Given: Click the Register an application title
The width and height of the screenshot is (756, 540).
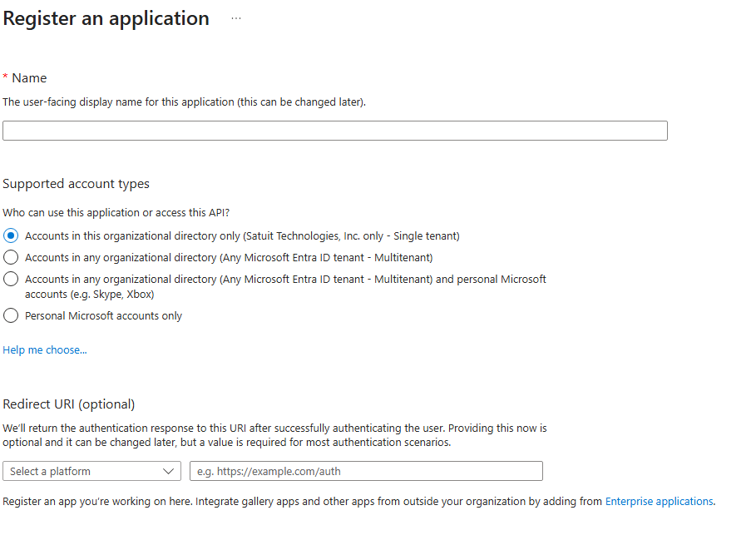Looking at the screenshot, I should click(106, 19).
